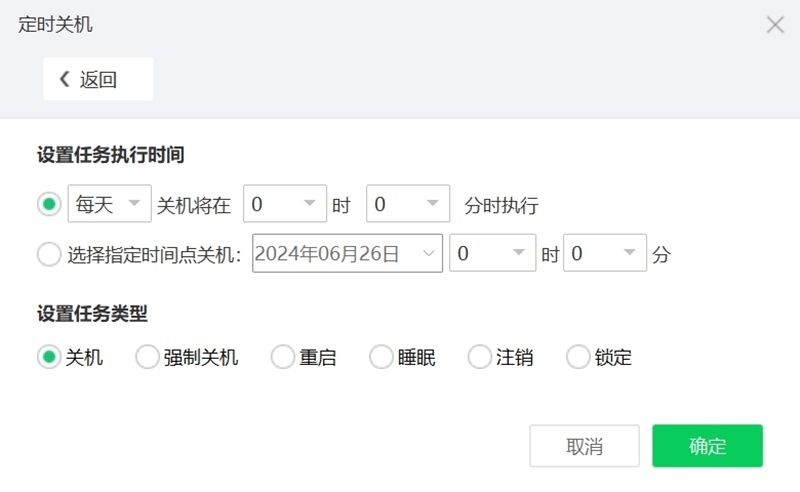Select the 锁定 lock radio option

point(578,357)
